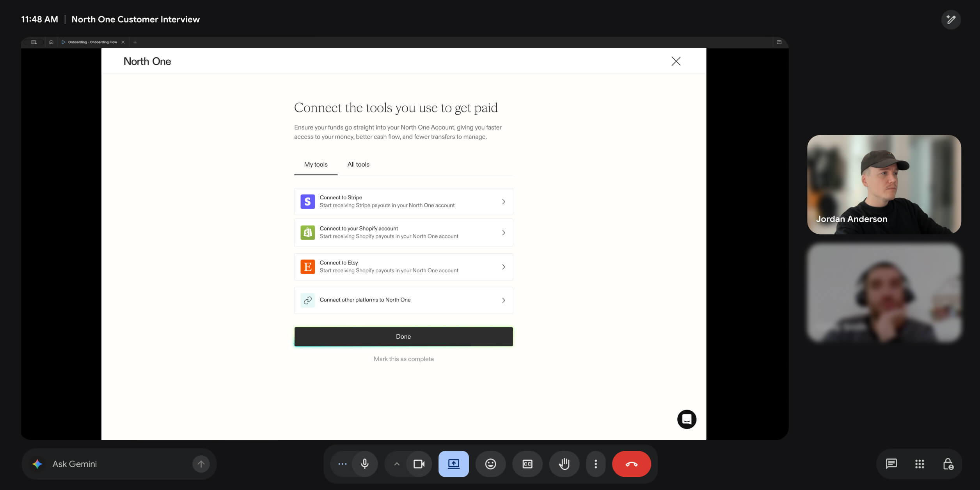The height and width of the screenshot is (490, 980).
Task: Open Connect other platforms to North One
Action: click(403, 300)
